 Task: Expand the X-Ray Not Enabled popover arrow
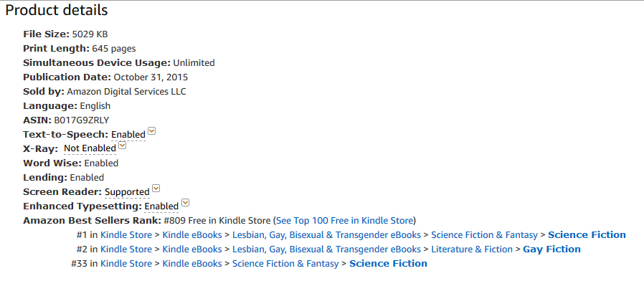123,145
